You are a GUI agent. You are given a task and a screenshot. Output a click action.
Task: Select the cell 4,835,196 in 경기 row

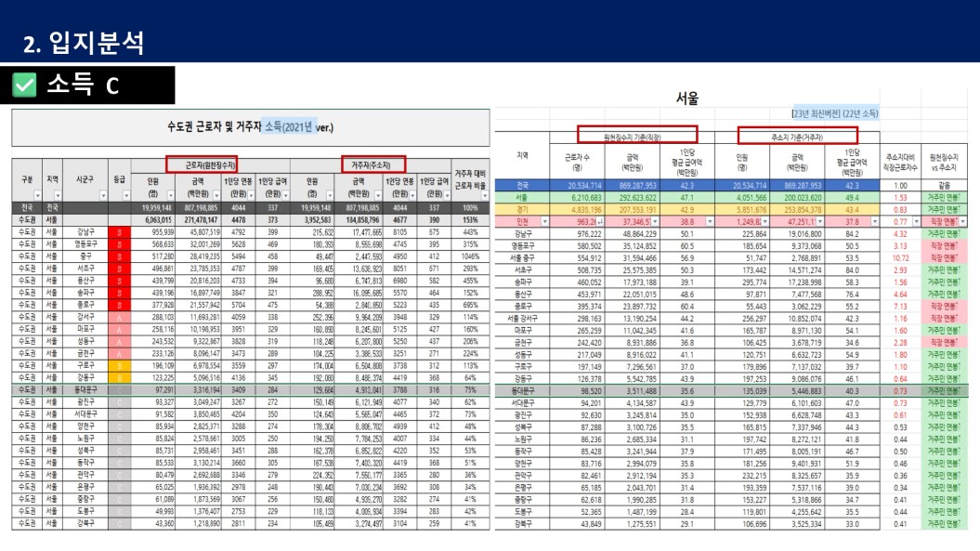click(x=578, y=209)
